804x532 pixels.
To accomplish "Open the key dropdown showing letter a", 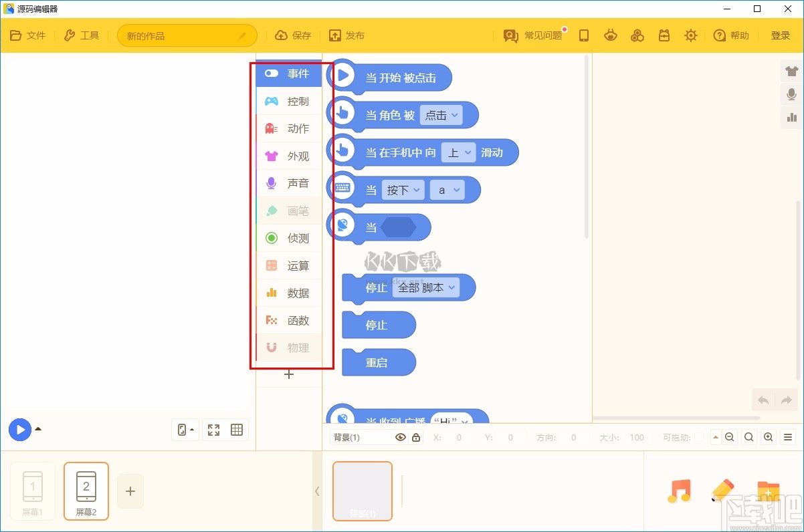I will click(447, 190).
